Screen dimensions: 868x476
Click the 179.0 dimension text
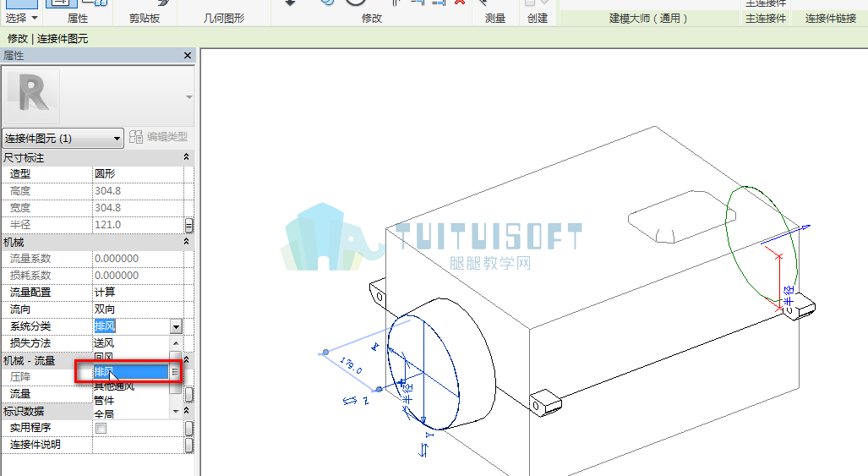point(351,365)
